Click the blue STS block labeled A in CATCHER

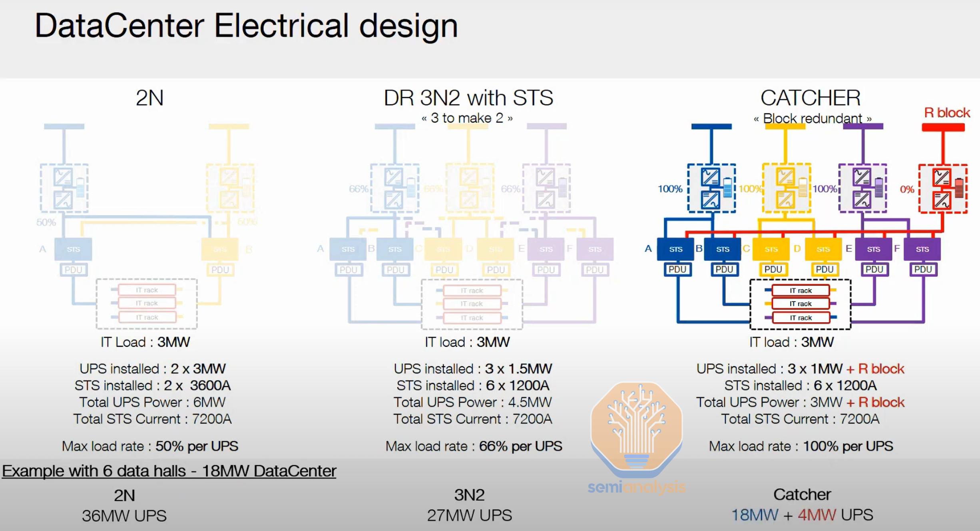click(675, 249)
